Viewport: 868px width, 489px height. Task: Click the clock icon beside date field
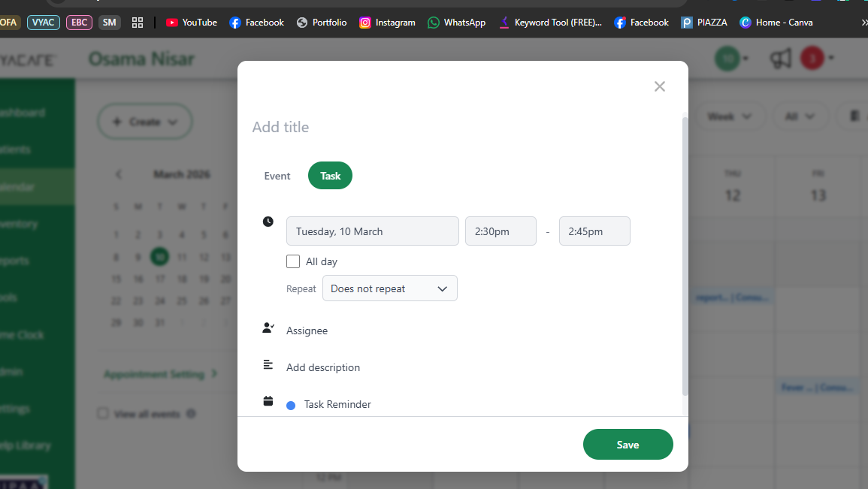click(x=268, y=222)
